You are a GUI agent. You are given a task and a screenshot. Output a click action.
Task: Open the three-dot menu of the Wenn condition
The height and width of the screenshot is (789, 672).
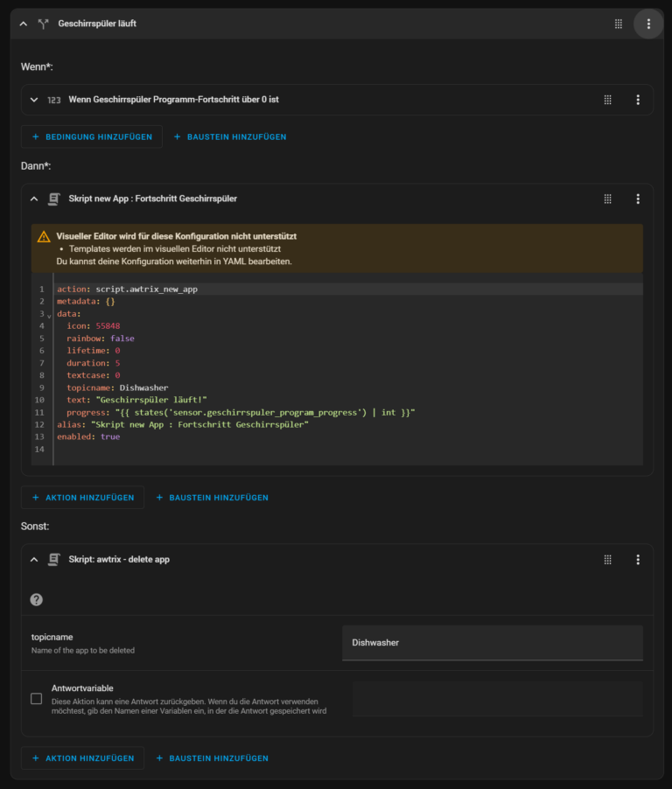tap(638, 100)
